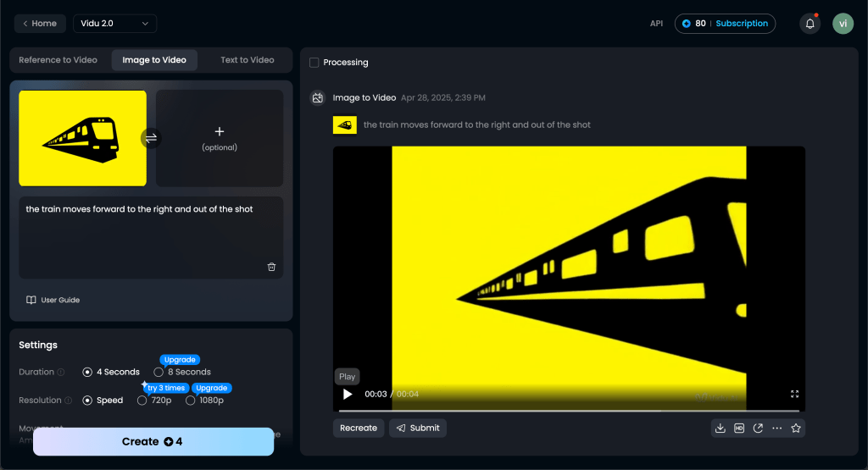
Task: Favorite the video with the star icon
Action: click(796, 429)
